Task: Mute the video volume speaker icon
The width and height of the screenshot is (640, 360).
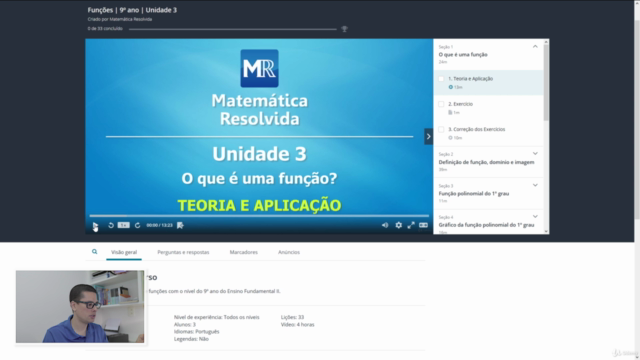Action: [385, 225]
